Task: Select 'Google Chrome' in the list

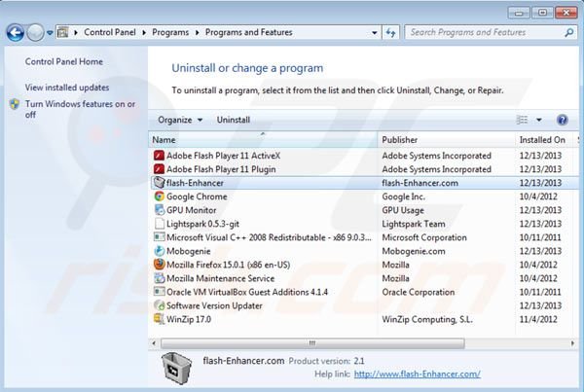Action: (x=197, y=196)
